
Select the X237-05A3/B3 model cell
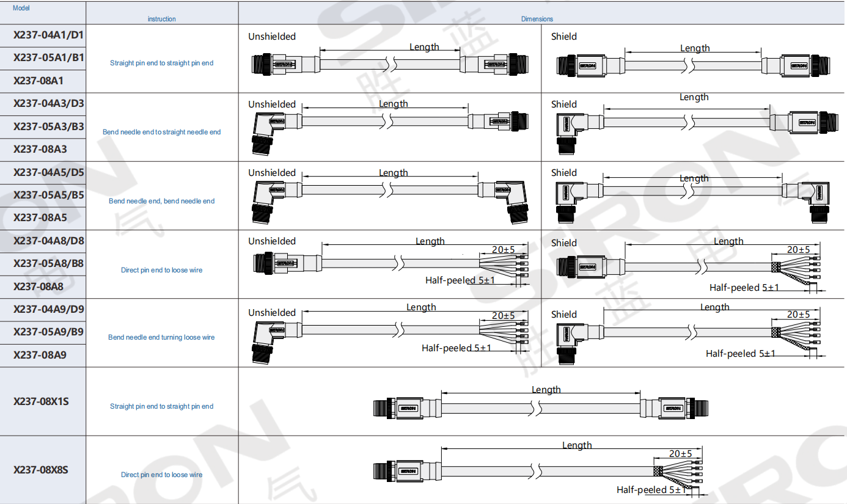pos(49,126)
